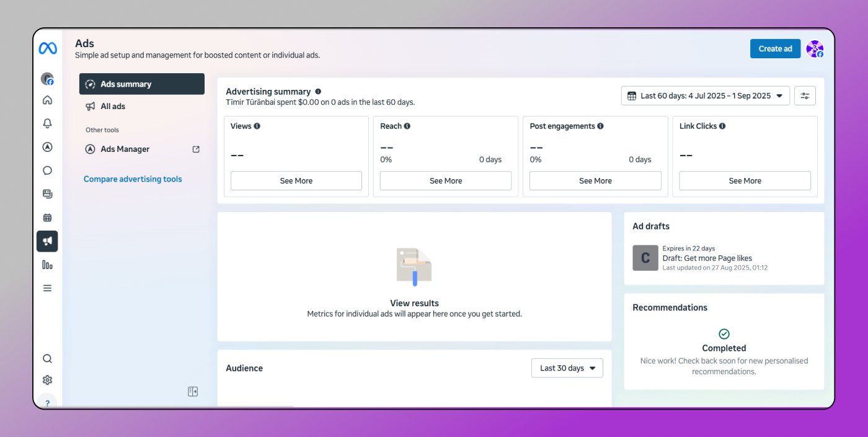Click the 'Audience' heading
Viewport: 868px width, 437px height.
coord(244,368)
